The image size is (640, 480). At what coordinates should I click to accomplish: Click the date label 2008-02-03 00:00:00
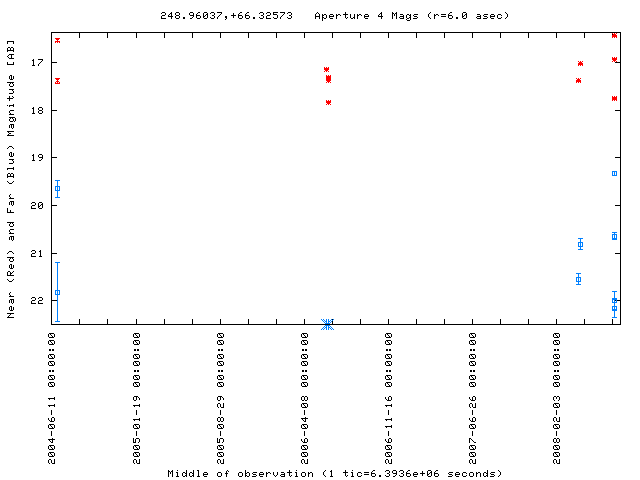(557, 398)
